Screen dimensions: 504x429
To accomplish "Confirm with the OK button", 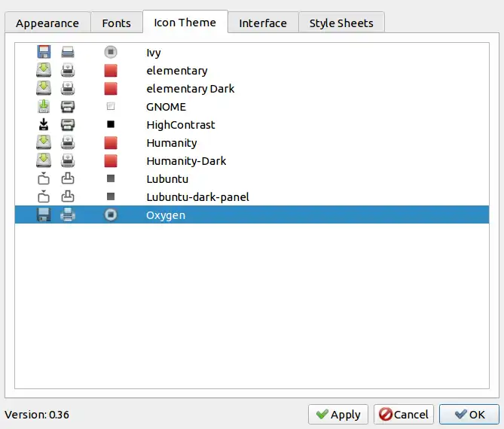I will coord(469,414).
